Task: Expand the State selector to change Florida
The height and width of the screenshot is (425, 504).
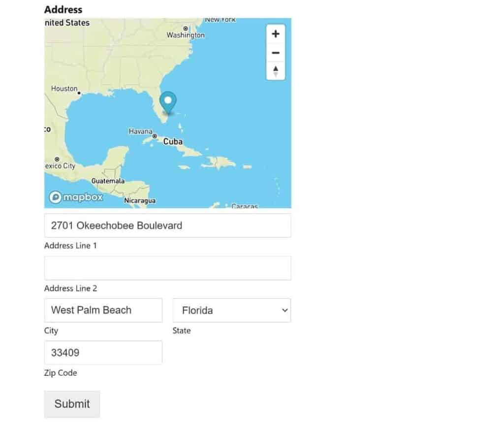Action: [x=231, y=310]
